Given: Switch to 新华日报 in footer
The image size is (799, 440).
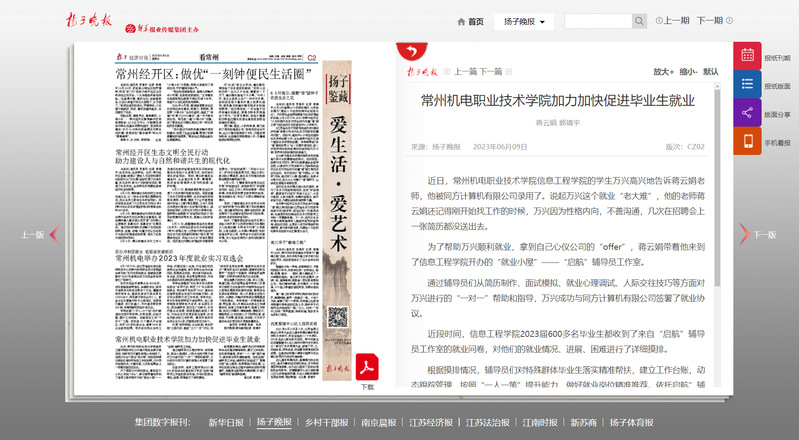Looking at the screenshot, I should [225, 422].
